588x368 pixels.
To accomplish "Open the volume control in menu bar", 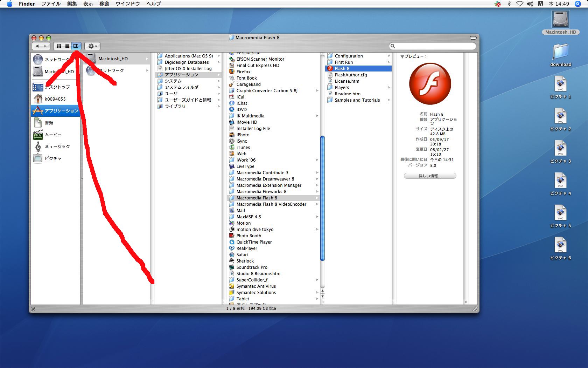I will pyautogui.click(x=530, y=4).
